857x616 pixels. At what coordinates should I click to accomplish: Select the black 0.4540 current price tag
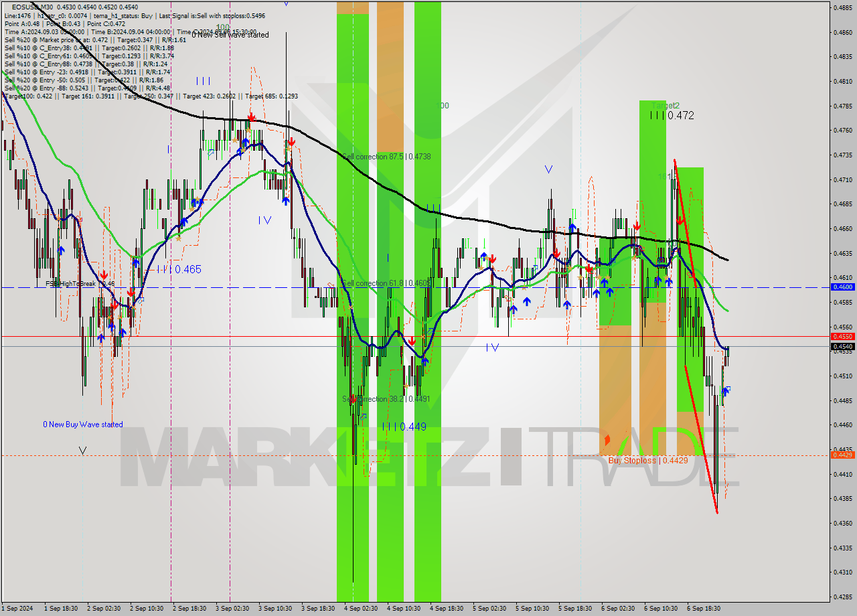point(842,346)
